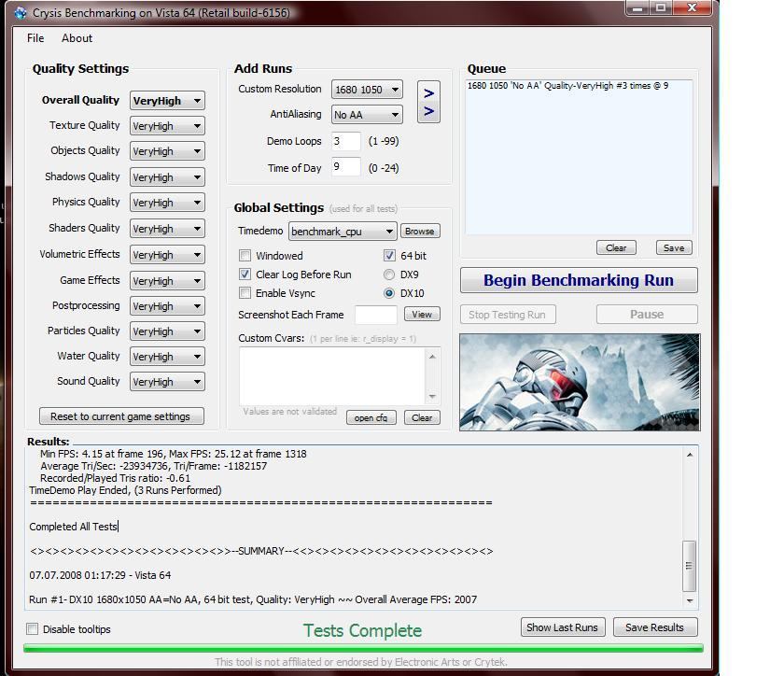This screenshot has height=676, width=784.
Task: Expand the Sound Quality dropdown
Action: pyautogui.click(x=167, y=382)
